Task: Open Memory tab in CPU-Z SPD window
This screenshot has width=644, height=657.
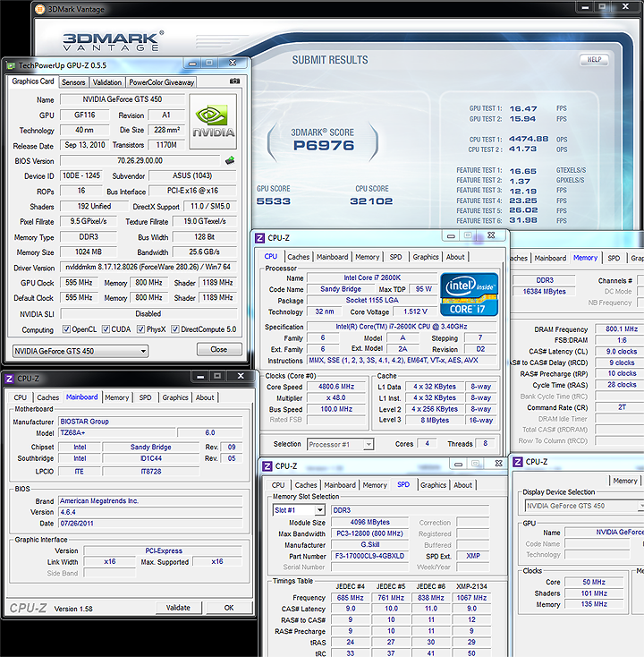Action: click(x=375, y=485)
